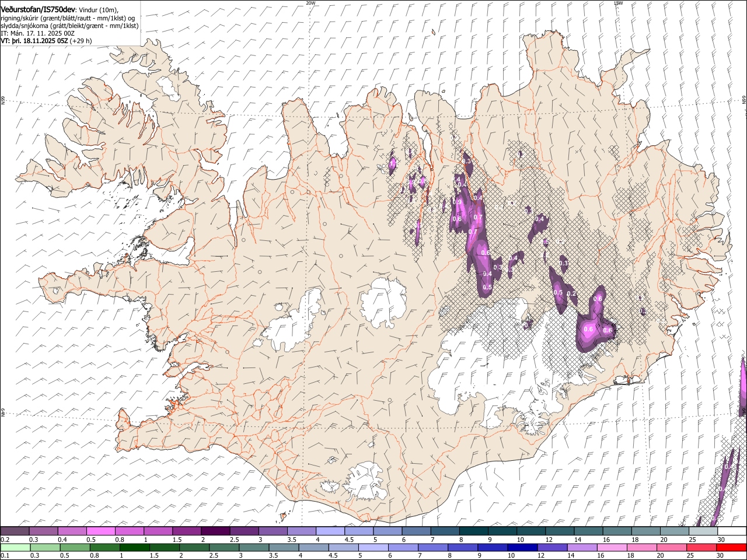Click lower legend swatch between 2 and 2.5
The width and height of the screenshot is (747, 560).
coord(194,548)
